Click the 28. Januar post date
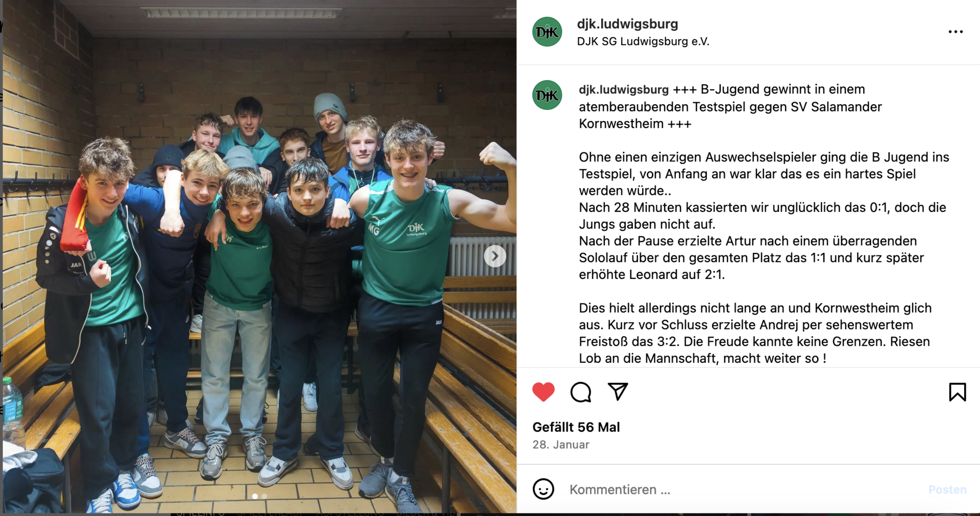This screenshot has height=516, width=980. click(x=560, y=444)
